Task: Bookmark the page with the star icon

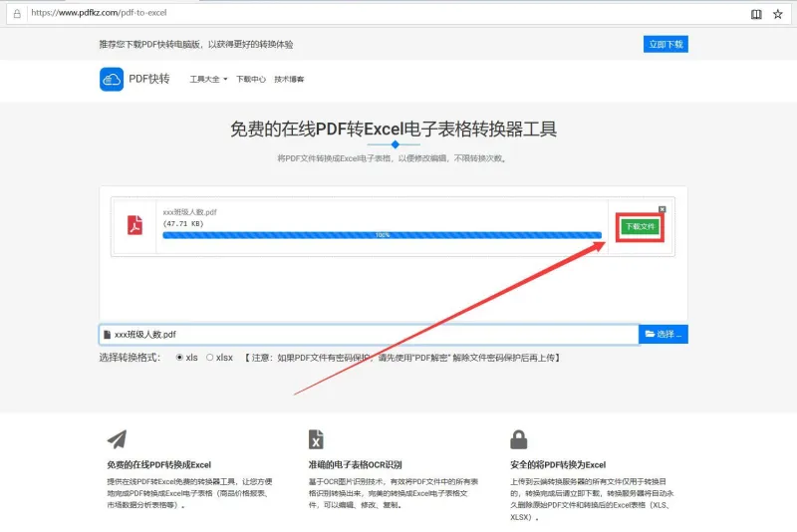Action: coord(778,14)
